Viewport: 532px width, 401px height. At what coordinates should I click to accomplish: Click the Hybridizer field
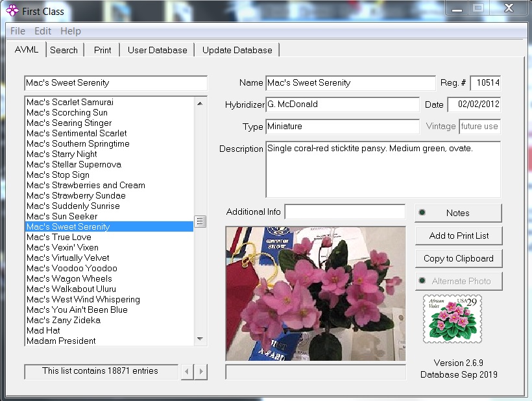click(x=343, y=104)
